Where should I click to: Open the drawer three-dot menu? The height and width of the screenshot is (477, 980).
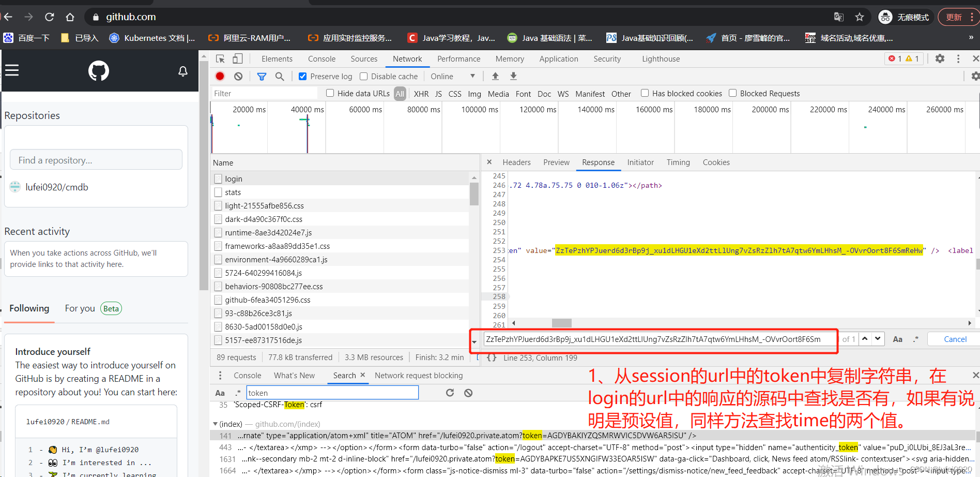coord(220,375)
